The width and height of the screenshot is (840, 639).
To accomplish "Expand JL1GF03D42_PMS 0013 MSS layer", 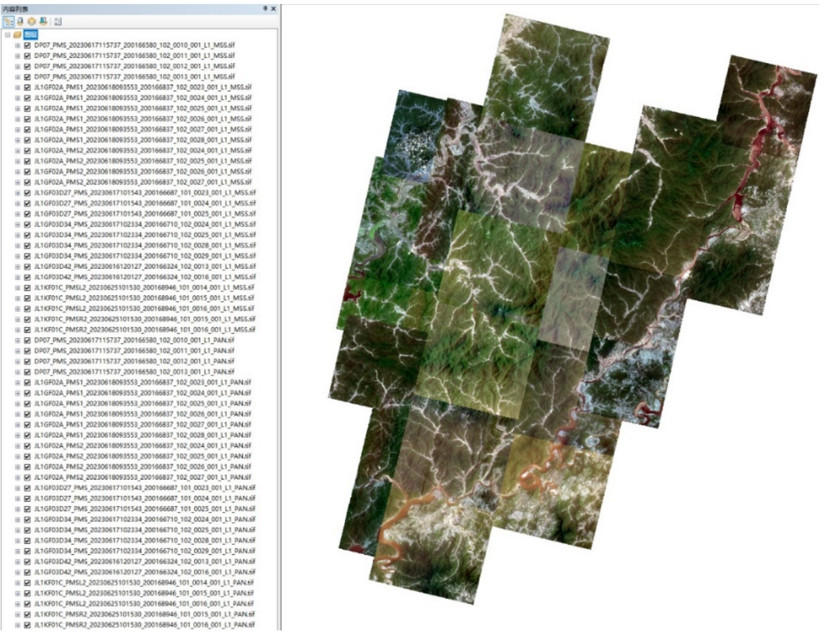I will pos(18,266).
